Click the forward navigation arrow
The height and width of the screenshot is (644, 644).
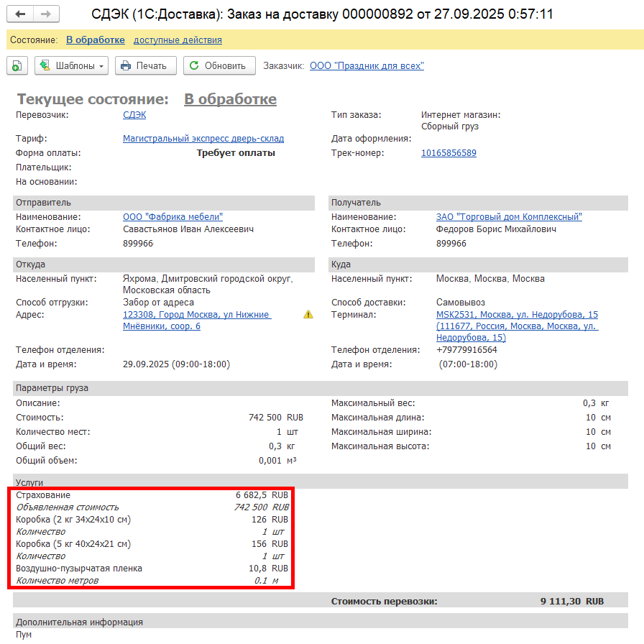point(45,14)
